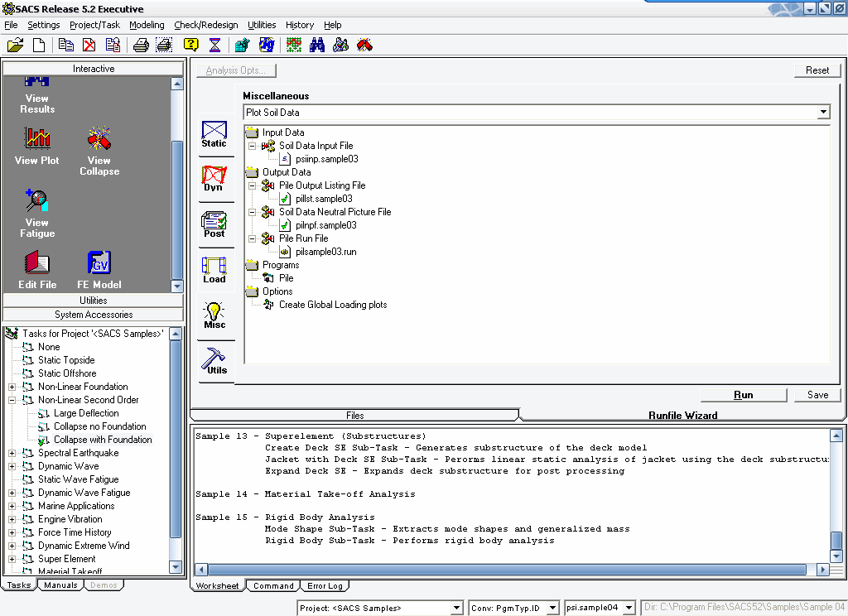Open the Project SACS Samples dropdown

click(457, 608)
